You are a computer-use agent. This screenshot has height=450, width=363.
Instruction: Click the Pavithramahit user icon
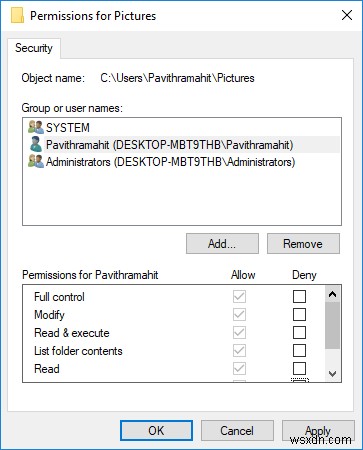(x=36, y=144)
